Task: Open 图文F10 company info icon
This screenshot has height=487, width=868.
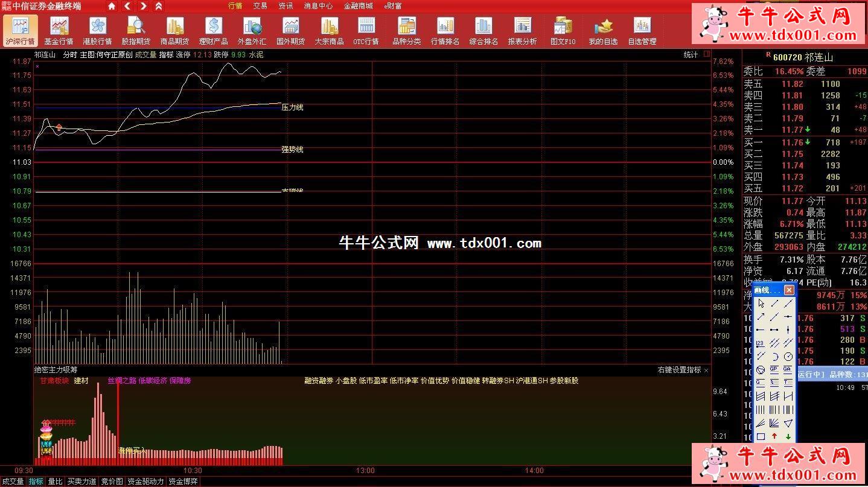Action: pyautogui.click(x=563, y=30)
